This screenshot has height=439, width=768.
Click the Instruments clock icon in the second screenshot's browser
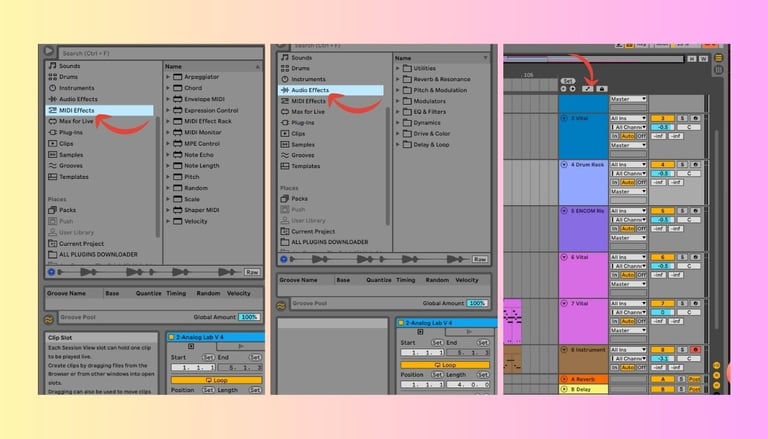point(285,79)
